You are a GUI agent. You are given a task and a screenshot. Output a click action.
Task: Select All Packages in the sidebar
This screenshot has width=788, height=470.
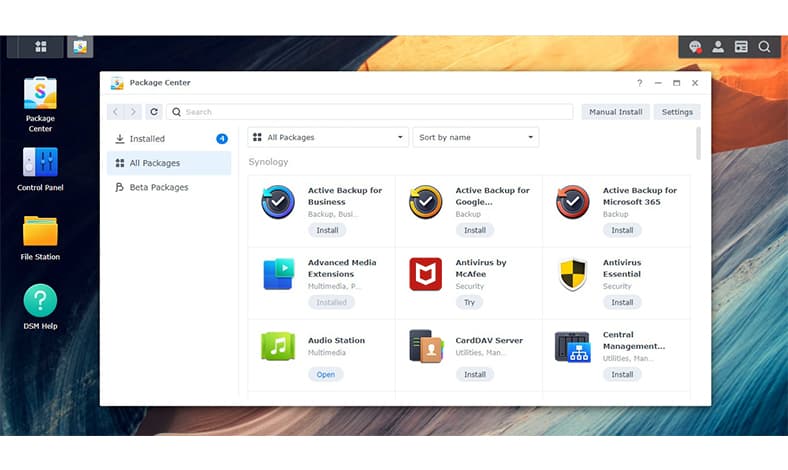coord(169,163)
